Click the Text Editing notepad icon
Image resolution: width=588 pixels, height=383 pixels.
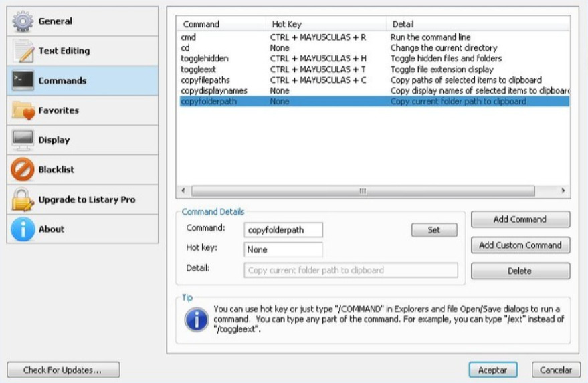[24, 51]
